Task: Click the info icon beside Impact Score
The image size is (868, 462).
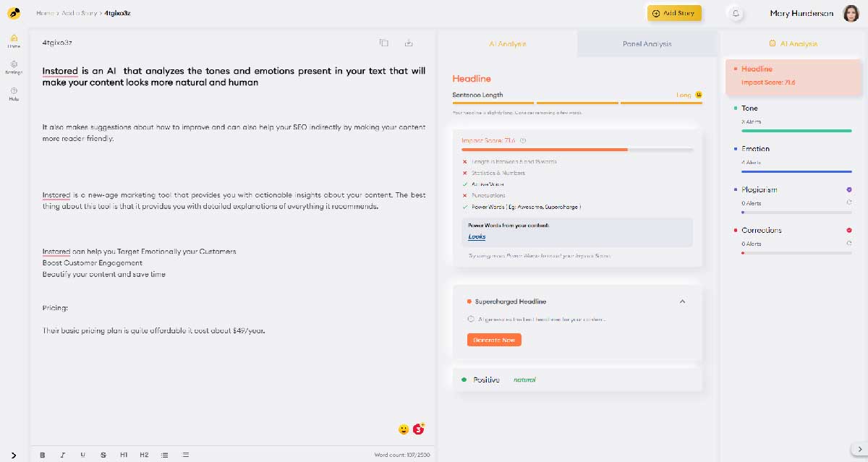Action: 523,140
